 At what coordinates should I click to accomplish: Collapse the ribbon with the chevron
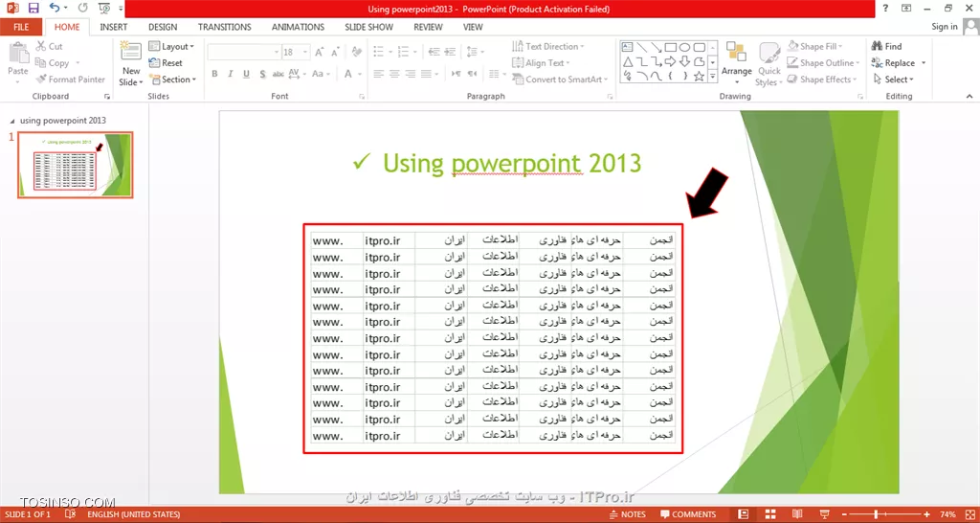click(x=969, y=97)
